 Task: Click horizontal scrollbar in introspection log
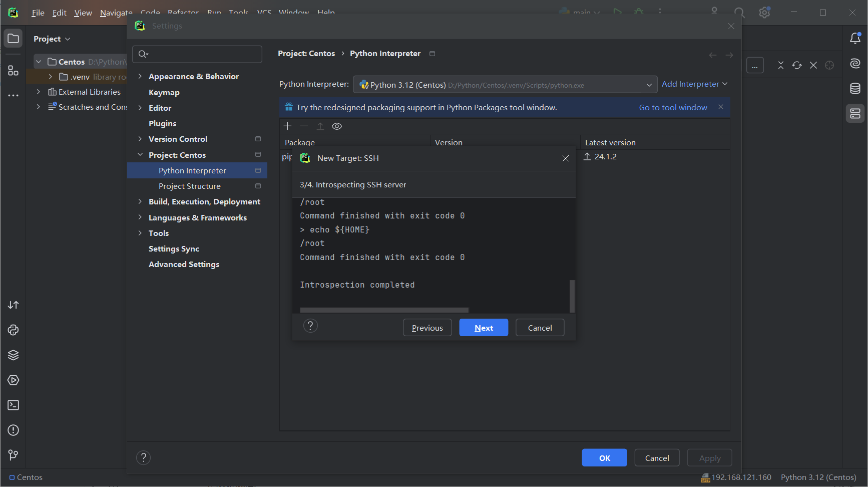(x=384, y=310)
